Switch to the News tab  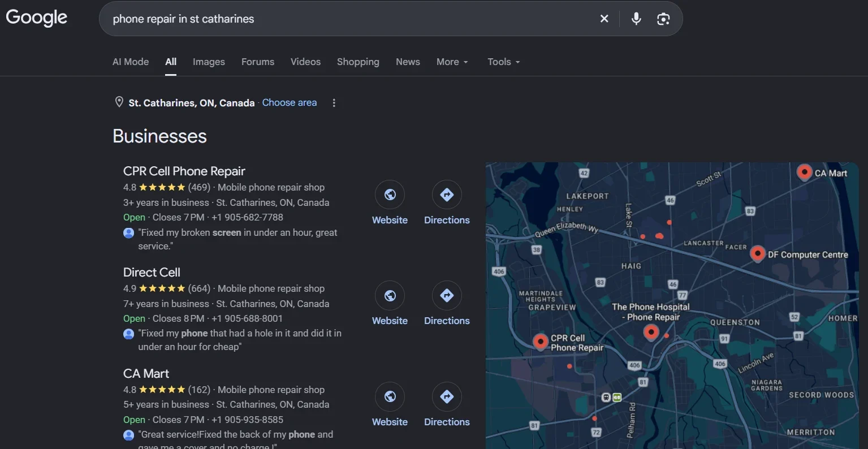click(408, 62)
